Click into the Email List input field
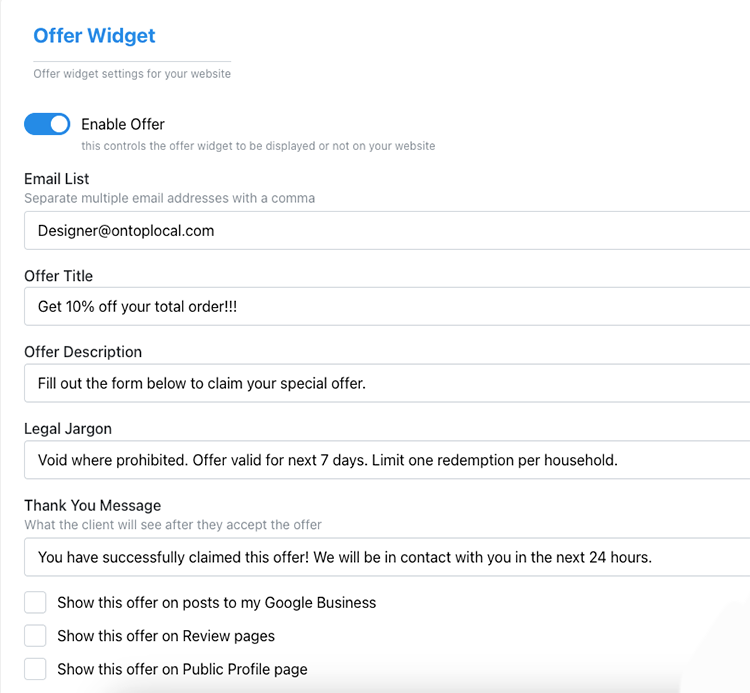This screenshot has height=693, width=750. coord(387,230)
